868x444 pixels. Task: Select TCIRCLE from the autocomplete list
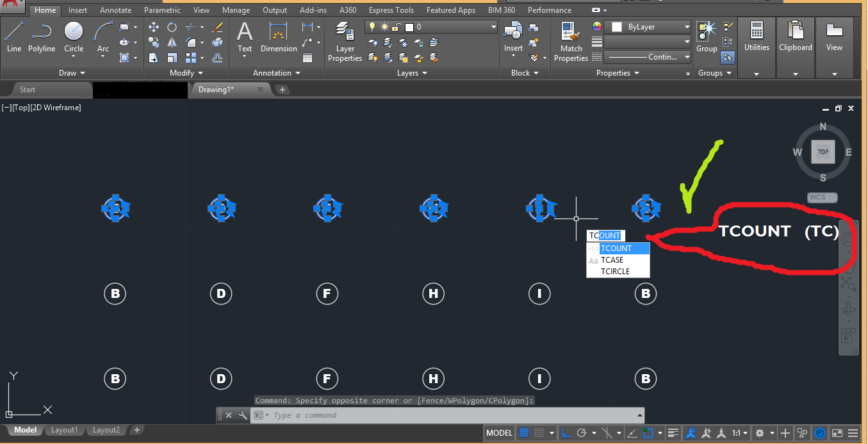tap(616, 271)
